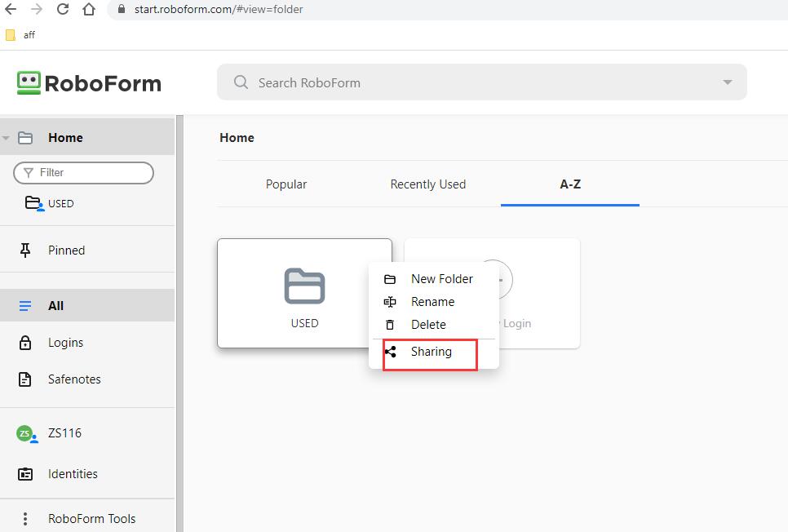Click the Safenotes document icon
788x532 pixels.
point(25,379)
